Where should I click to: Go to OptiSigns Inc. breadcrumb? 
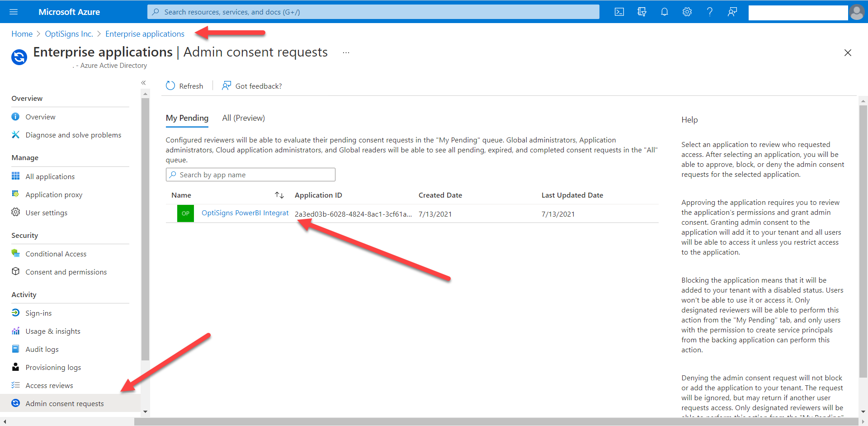tap(69, 34)
